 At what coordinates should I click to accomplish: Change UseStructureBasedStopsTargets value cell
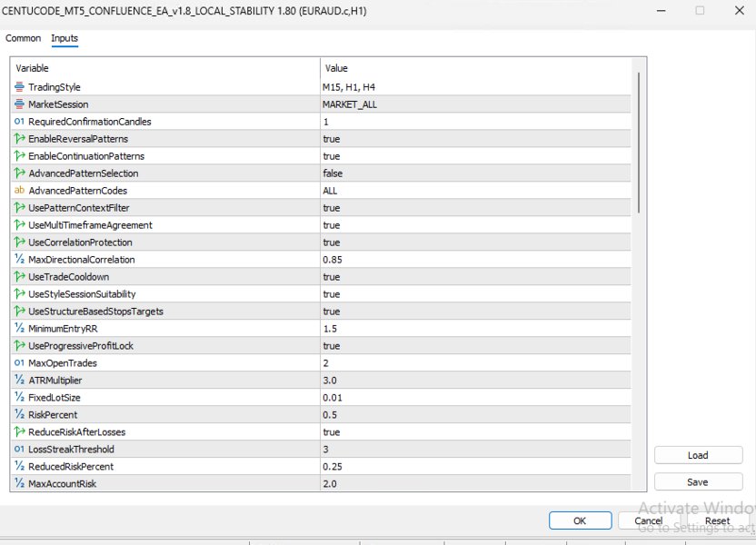pos(475,312)
